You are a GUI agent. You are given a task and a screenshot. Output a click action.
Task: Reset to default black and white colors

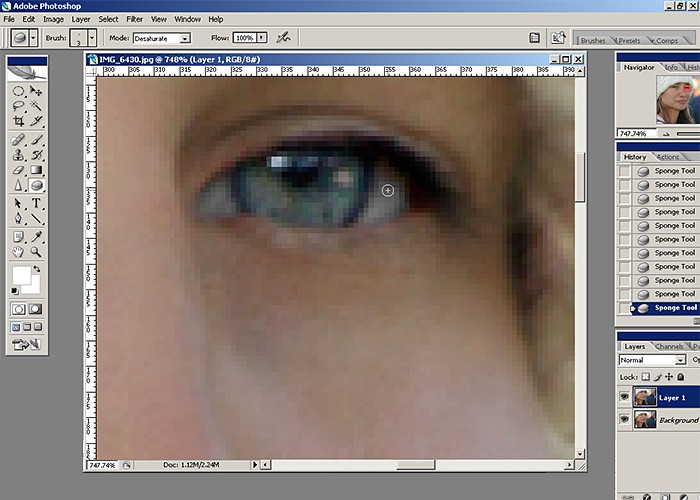point(15,291)
